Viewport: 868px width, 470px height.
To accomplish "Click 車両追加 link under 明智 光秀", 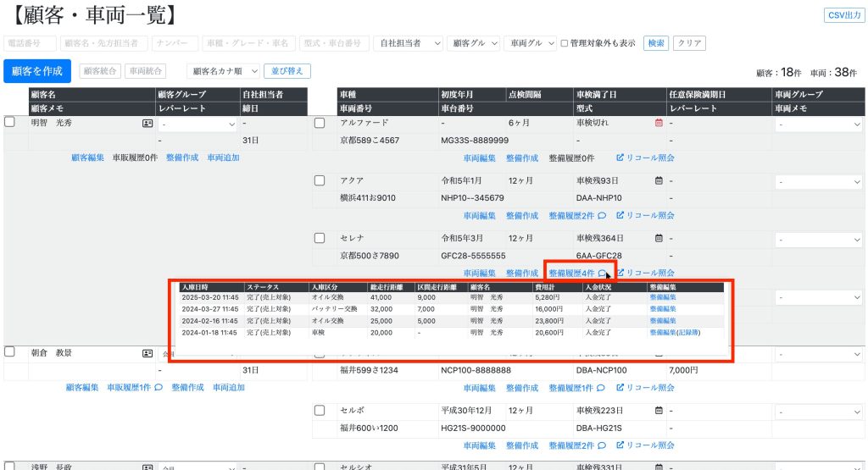I will tap(223, 158).
